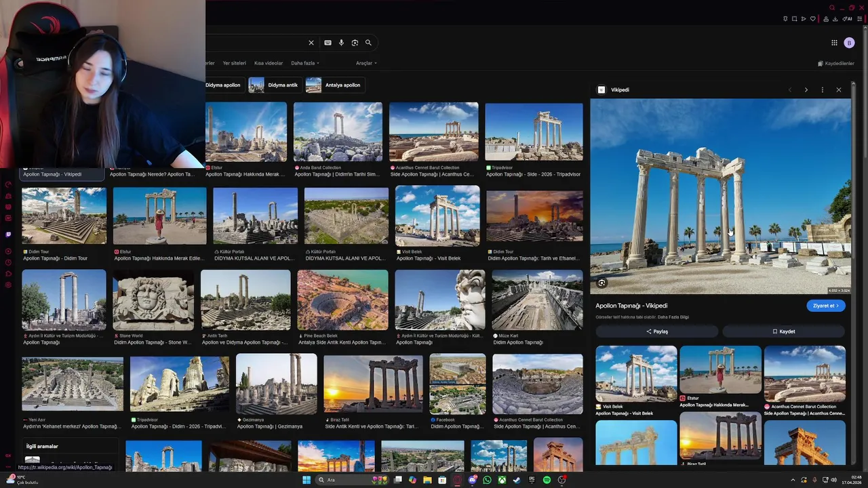Click the Kaydet save button
Image resolution: width=868 pixels, height=488 pixels.
click(x=784, y=331)
